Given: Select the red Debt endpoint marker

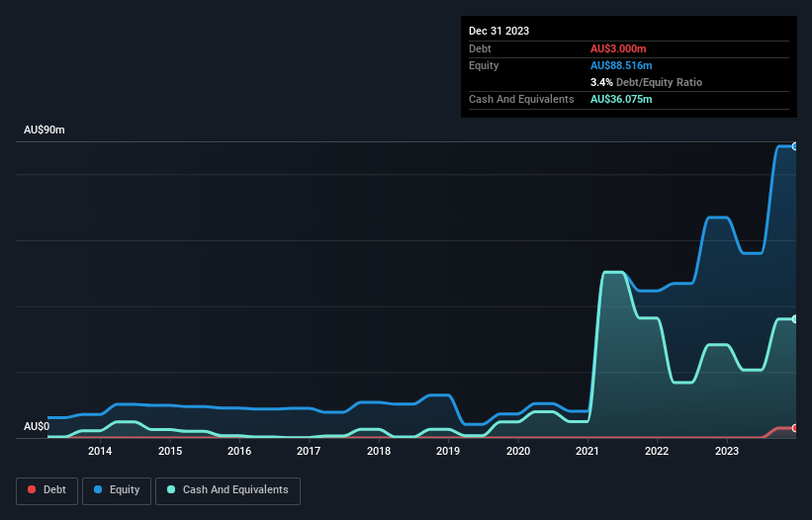Looking at the screenshot, I should pos(795,428).
